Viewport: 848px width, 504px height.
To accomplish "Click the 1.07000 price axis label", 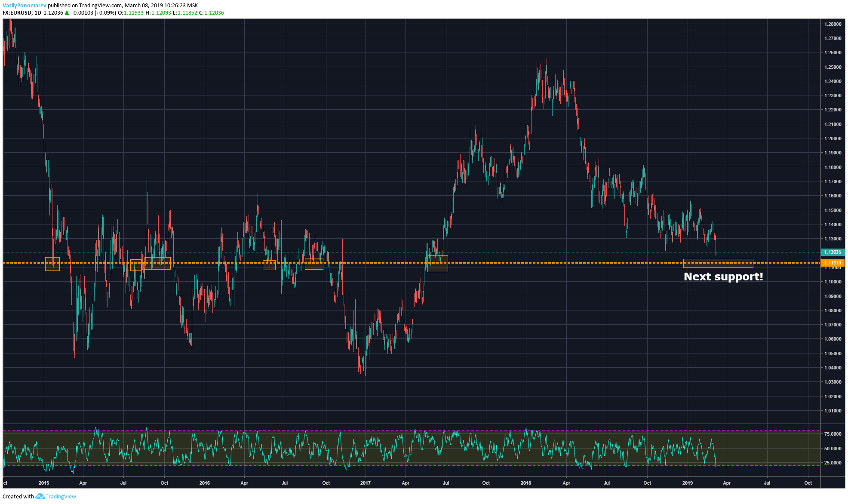I will [x=833, y=325].
